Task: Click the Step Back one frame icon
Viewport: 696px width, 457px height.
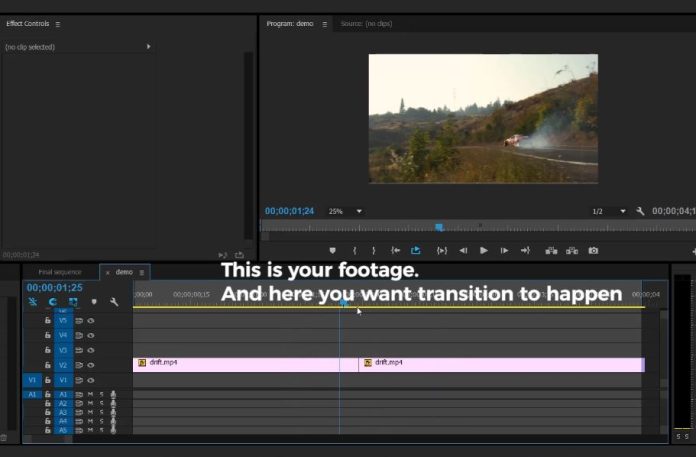Action: pos(463,251)
